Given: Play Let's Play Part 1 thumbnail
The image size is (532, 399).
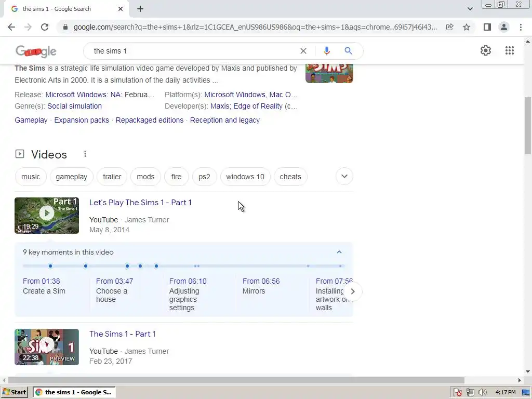Looking at the screenshot, I should click(x=47, y=216).
